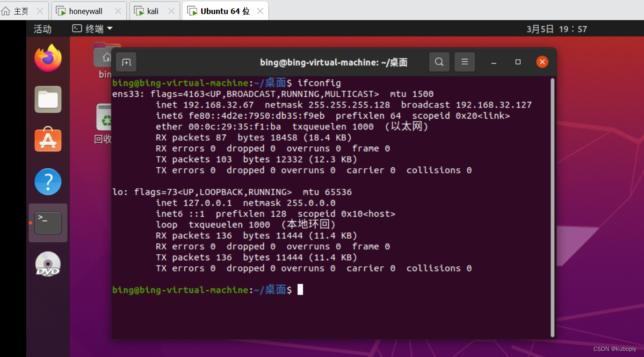Launch Ubuntu Software from the dock
The width and height of the screenshot is (644, 357).
[48, 140]
